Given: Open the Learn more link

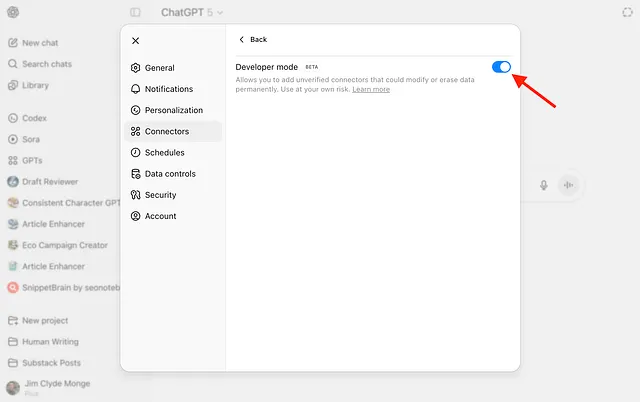Looking at the screenshot, I should (x=371, y=89).
